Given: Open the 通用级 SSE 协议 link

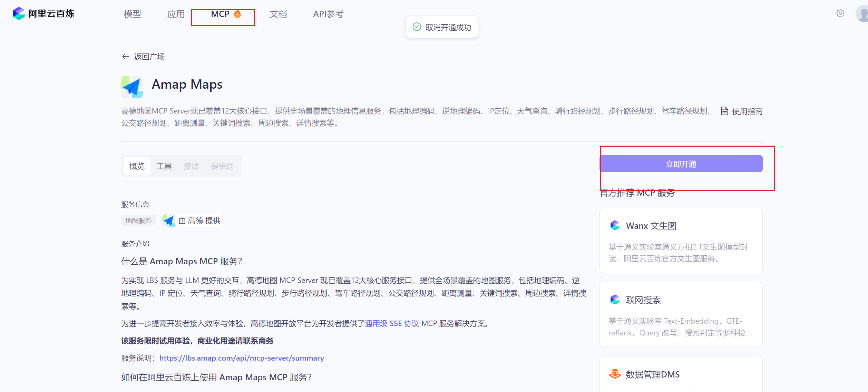Looking at the screenshot, I should click(x=392, y=323).
